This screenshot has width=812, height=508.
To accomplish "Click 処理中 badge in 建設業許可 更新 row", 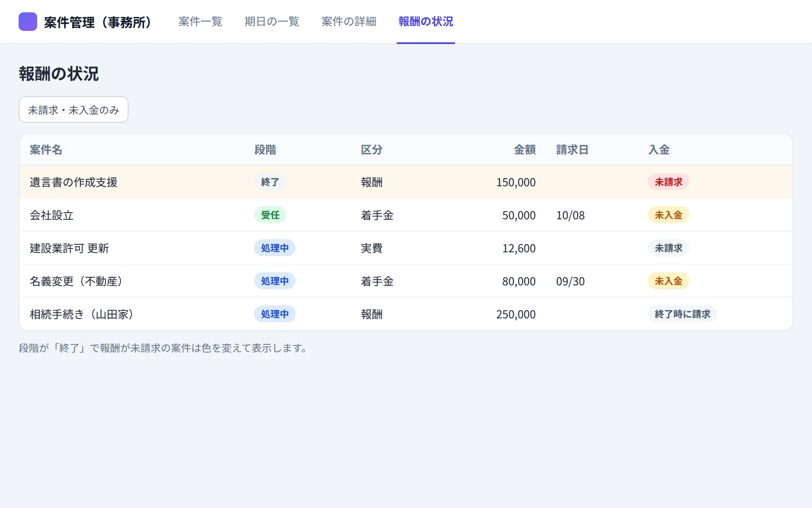I will (275, 248).
